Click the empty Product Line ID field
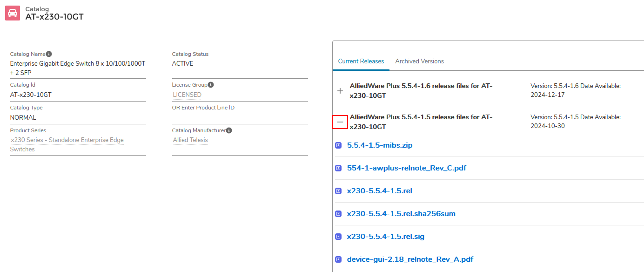This screenshot has width=644, height=272. point(240,118)
